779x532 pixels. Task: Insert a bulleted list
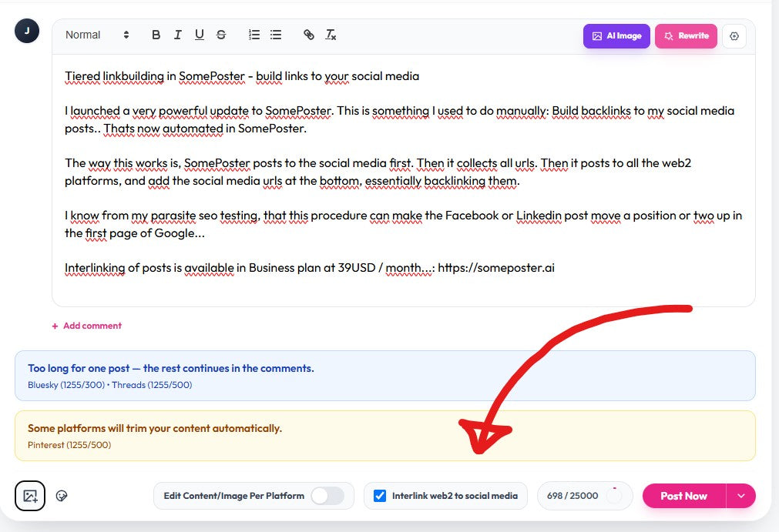[276, 35]
